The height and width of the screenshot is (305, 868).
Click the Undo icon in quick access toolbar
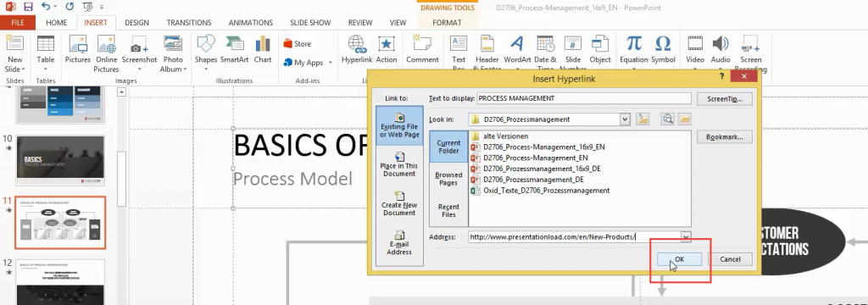46,7
